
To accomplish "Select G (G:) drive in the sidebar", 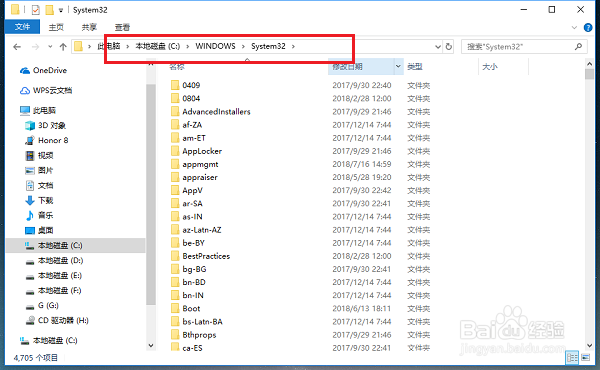I will pyautogui.click(x=42, y=305).
